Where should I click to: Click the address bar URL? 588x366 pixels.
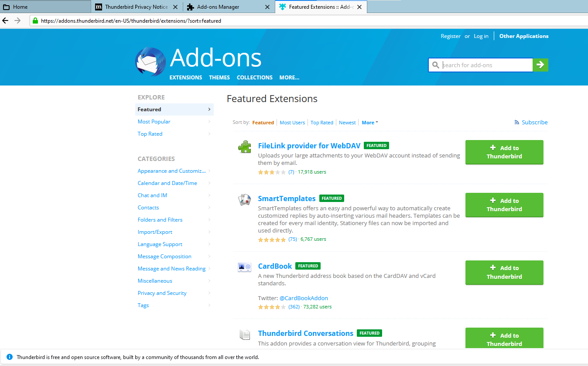[x=131, y=21]
